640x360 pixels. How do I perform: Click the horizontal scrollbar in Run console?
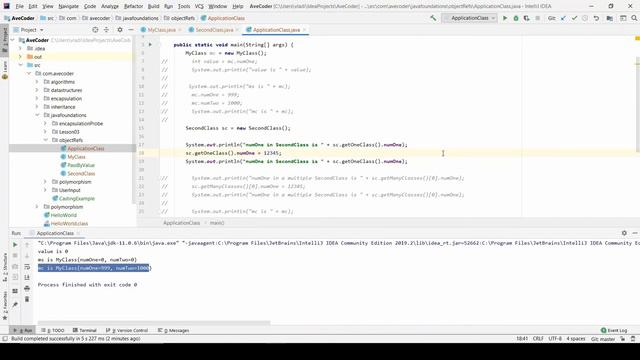coord(154,323)
